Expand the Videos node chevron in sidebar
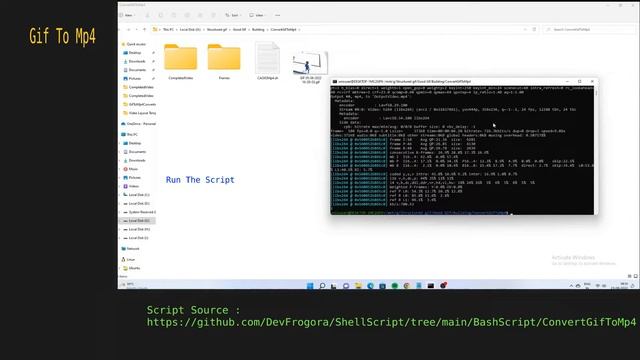The height and width of the screenshot is (360, 640). [120, 186]
